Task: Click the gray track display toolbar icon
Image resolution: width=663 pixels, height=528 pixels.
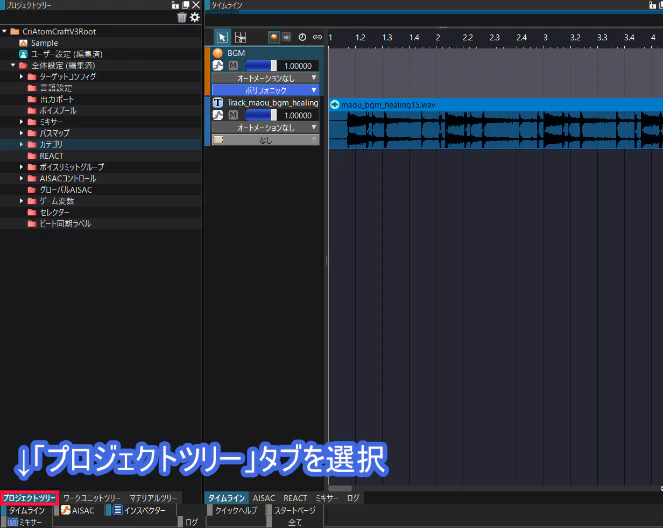Action: 286,37
